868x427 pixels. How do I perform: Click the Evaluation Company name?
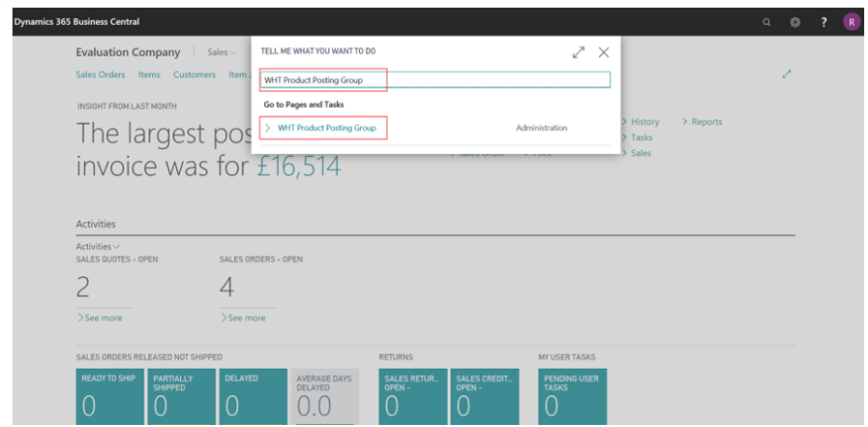pos(128,52)
